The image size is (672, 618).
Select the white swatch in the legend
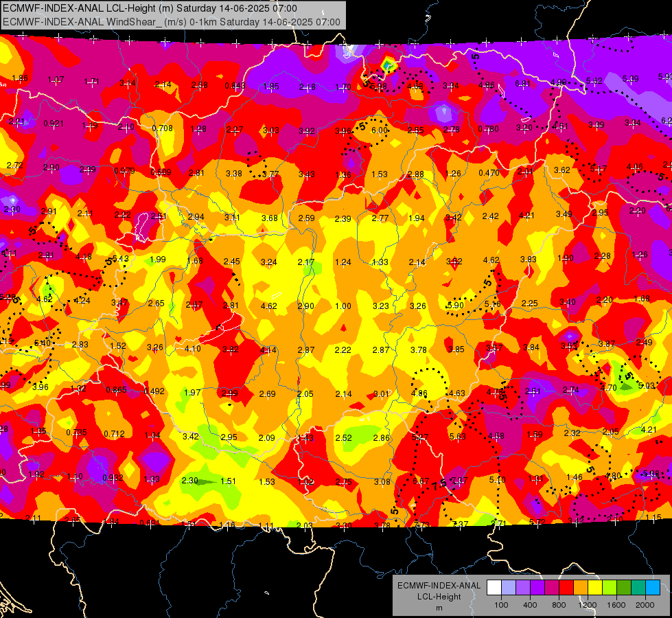click(494, 588)
